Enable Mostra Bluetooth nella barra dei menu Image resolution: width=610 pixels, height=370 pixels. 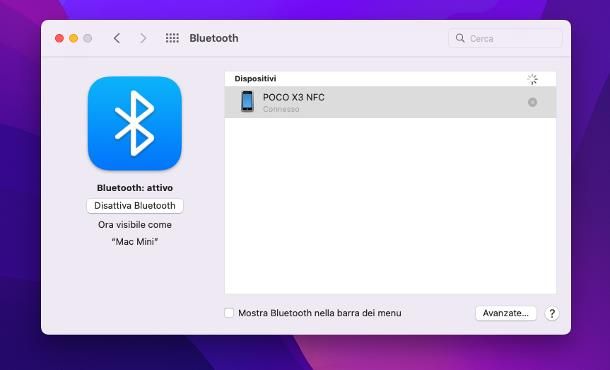(229, 313)
